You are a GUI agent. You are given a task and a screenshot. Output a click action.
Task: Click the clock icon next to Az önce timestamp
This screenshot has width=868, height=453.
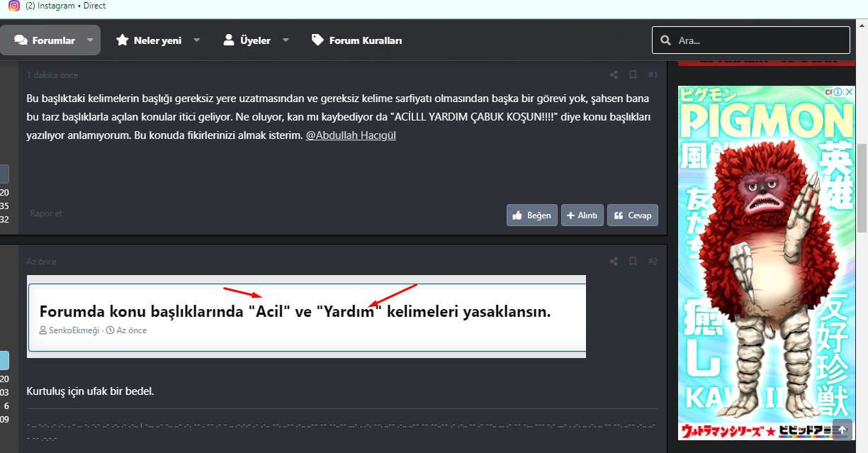[x=111, y=330]
